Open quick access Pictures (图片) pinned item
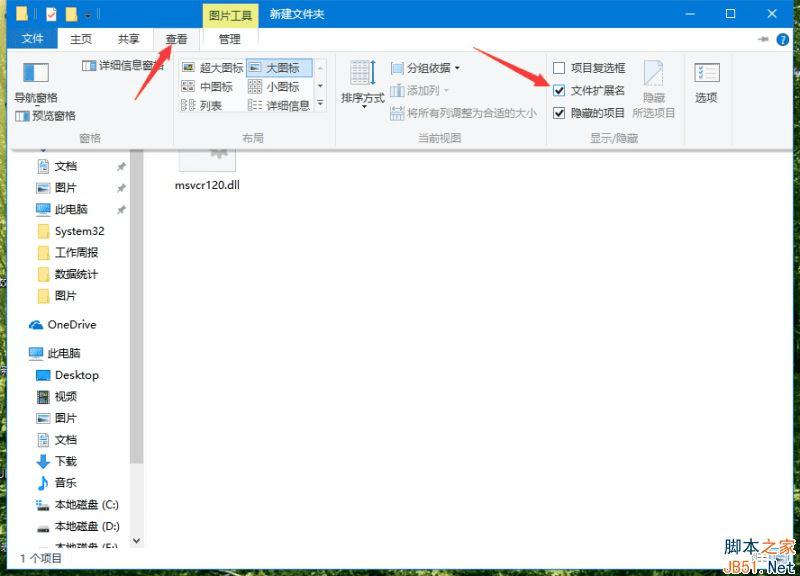 click(x=65, y=188)
